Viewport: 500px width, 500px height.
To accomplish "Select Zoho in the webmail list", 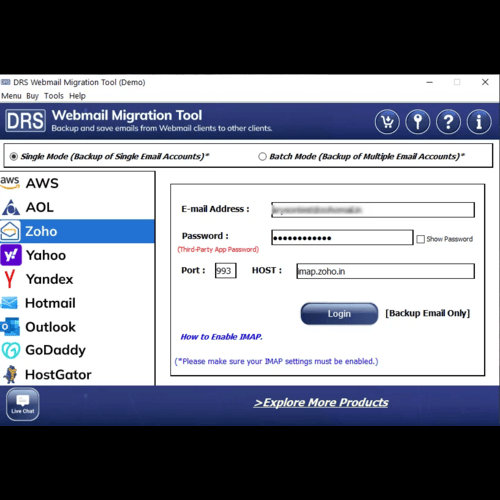I will [77, 231].
